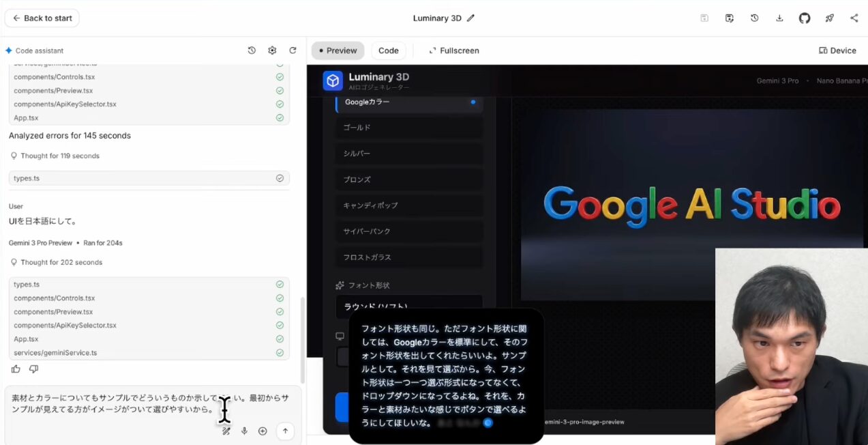Click the pencil icon beside Luminary 3D title
This screenshot has height=445, width=868.
[470, 18]
